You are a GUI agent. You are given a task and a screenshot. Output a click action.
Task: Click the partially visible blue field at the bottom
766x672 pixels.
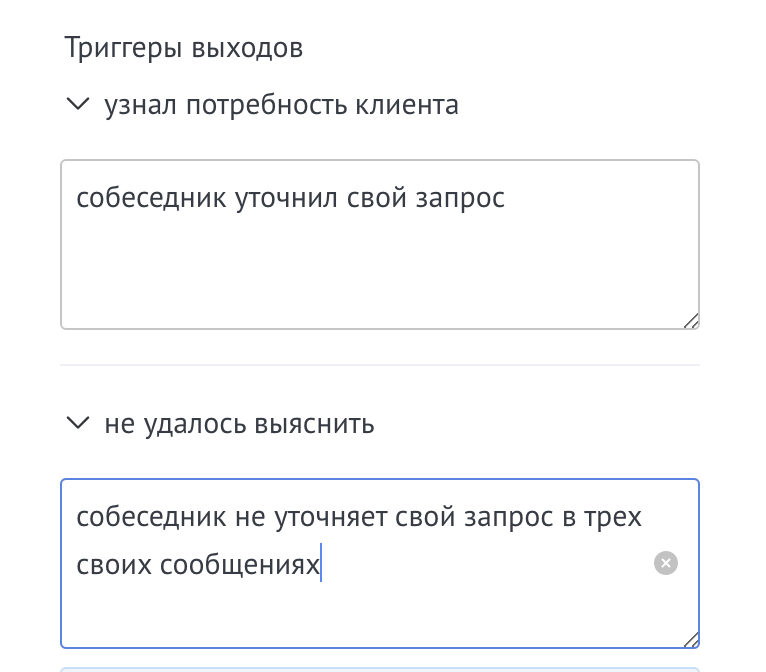pyautogui.click(x=380, y=669)
